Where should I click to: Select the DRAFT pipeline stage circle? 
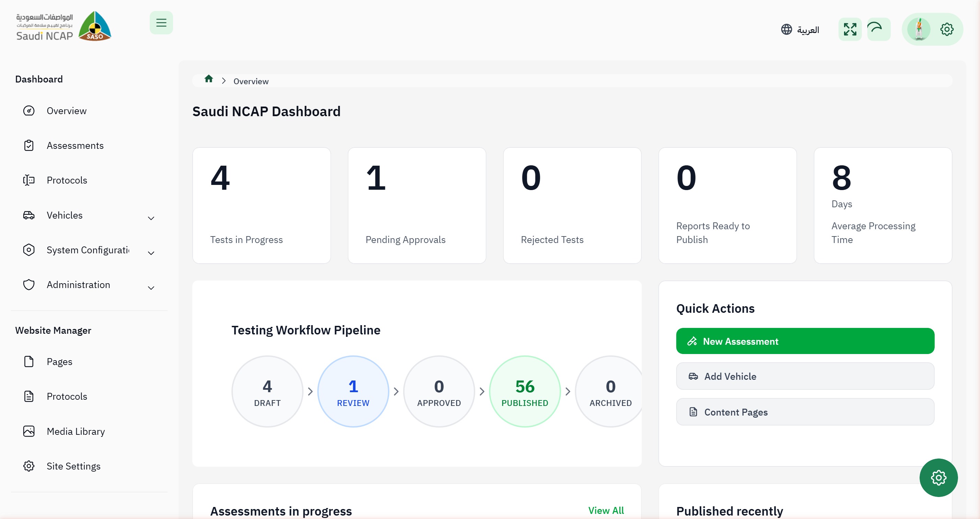pos(267,391)
